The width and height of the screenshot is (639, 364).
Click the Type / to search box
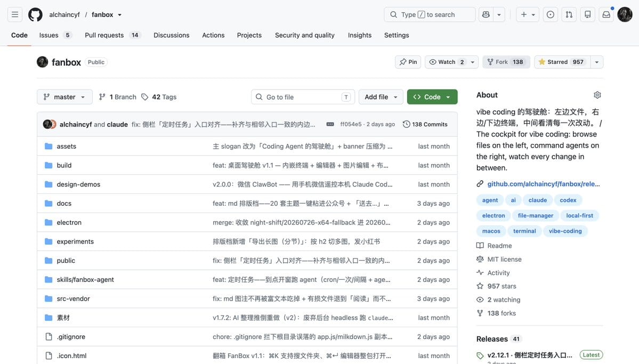coord(430,15)
